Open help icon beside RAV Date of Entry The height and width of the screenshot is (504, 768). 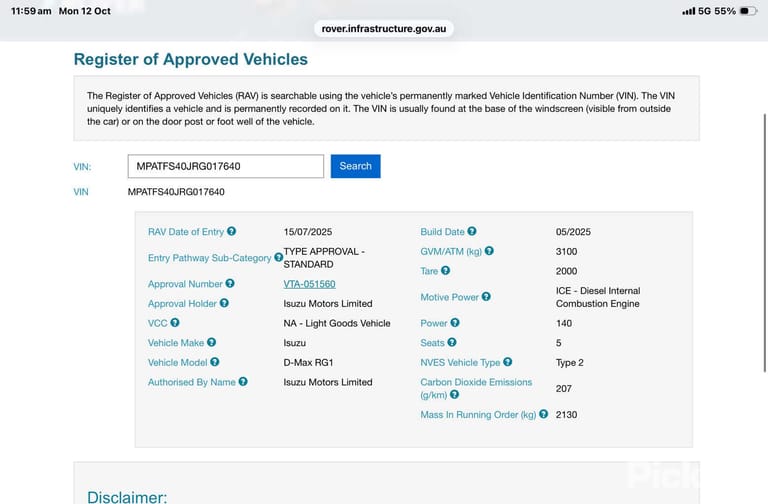(x=231, y=231)
